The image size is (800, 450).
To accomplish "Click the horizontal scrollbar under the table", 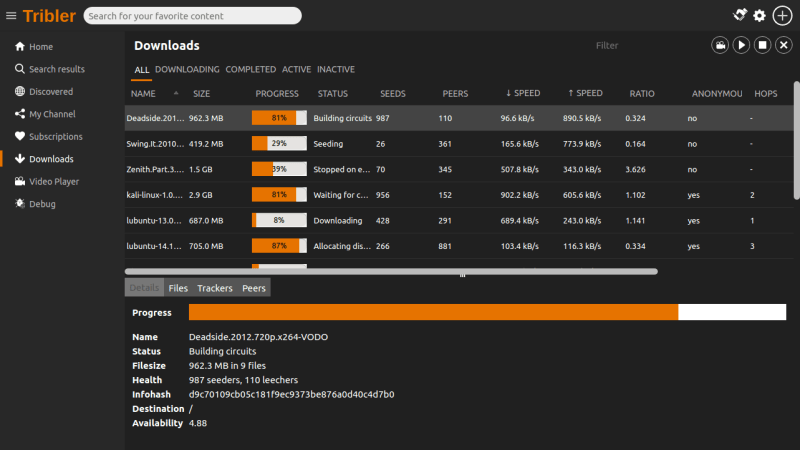I will [391, 271].
